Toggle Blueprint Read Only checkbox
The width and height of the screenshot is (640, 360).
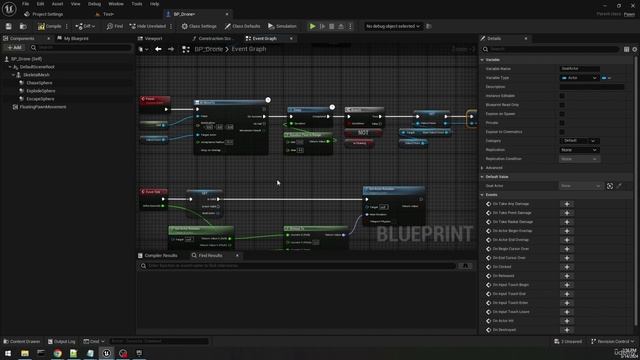(562, 104)
